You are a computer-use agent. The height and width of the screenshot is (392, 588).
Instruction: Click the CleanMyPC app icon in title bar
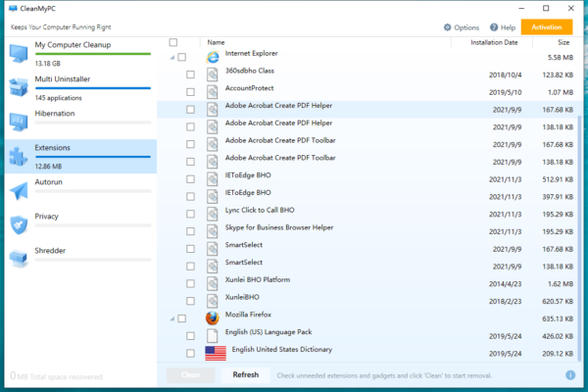click(x=13, y=8)
